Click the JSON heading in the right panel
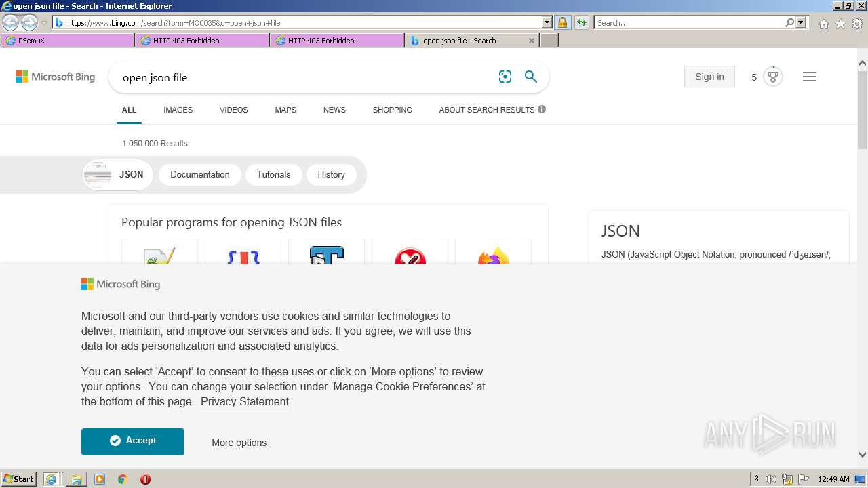The height and width of the screenshot is (488, 868). click(x=620, y=231)
